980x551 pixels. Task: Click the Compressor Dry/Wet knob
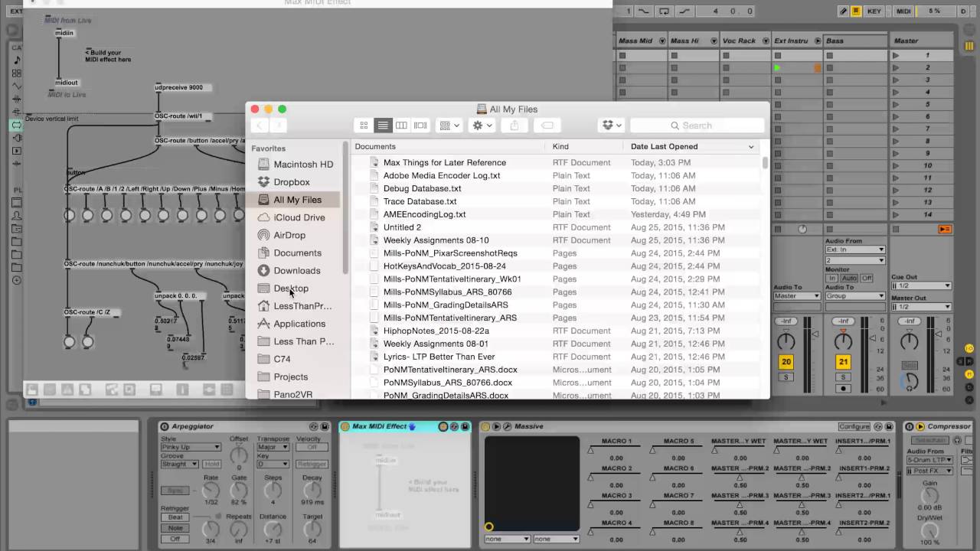tap(929, 529)
